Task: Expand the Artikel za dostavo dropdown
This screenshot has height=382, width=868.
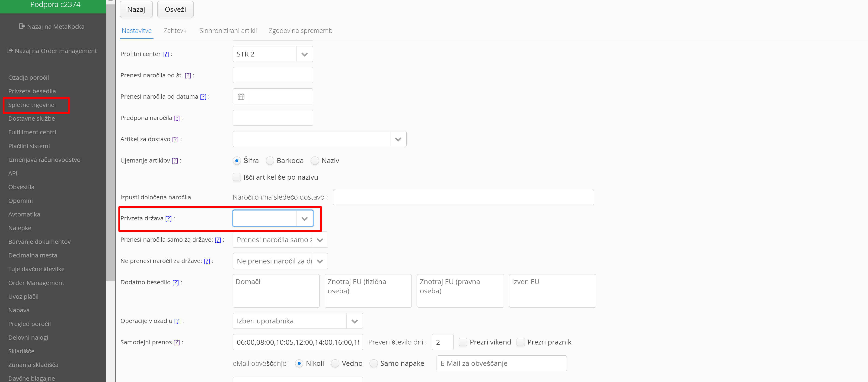Action: tap(398, 139)
